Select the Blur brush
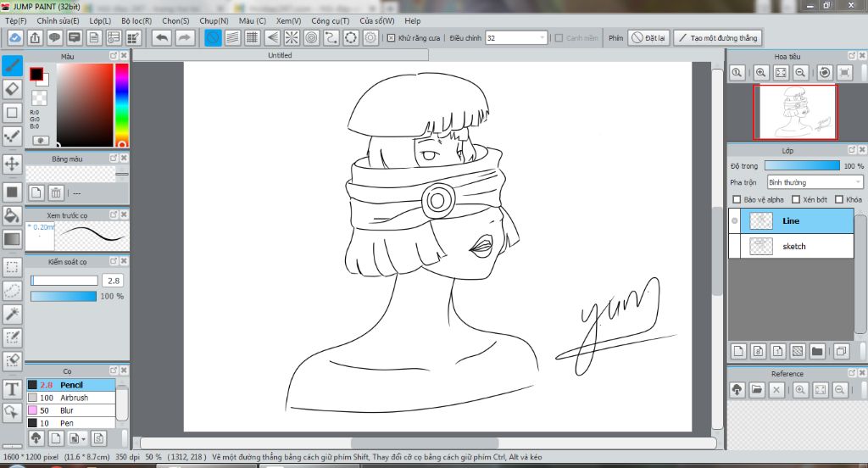This screenshot has height=468, width=868. (71, 410)
